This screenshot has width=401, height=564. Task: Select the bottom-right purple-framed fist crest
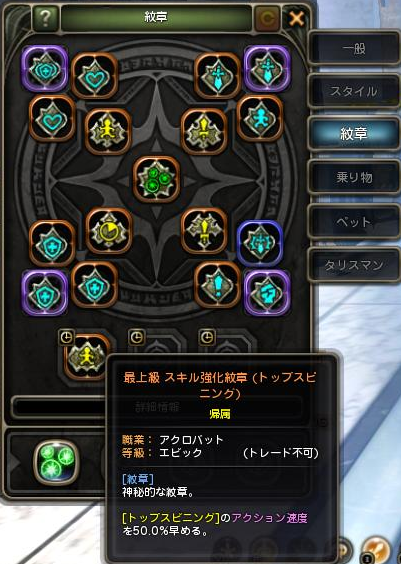[267, 292]
